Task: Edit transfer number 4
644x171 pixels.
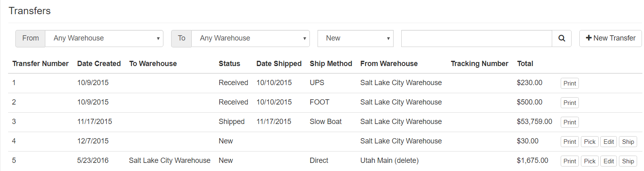Action: pos(608,142)
